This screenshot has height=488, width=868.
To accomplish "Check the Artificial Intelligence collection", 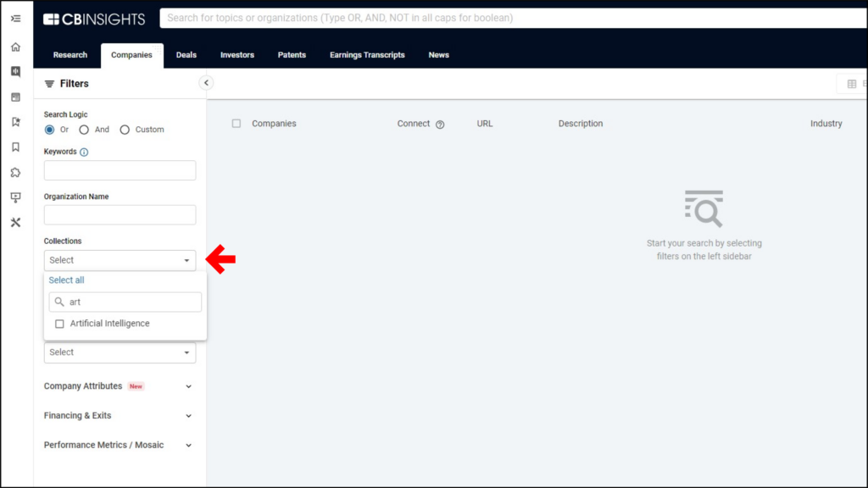I will point(60,324).
